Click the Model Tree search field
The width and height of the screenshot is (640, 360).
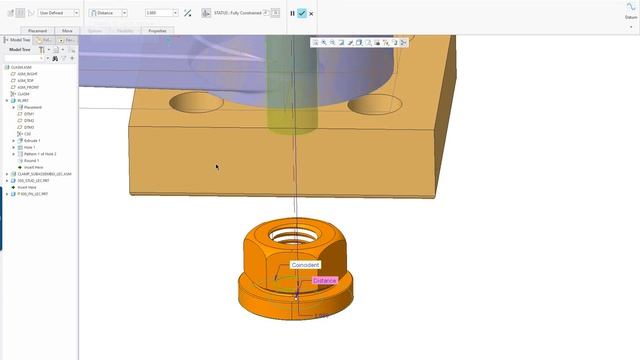(24, 59)
